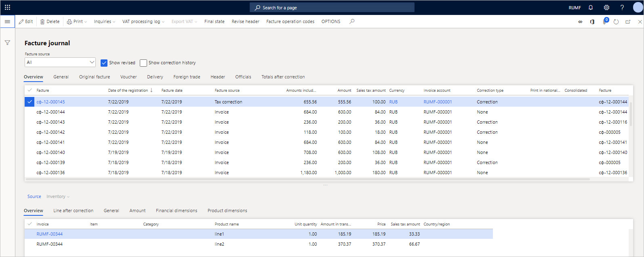Open the filter pane funnel icon
Image resolution: width=644 pixels, height=257 pixels.
[x=7, y=42]
